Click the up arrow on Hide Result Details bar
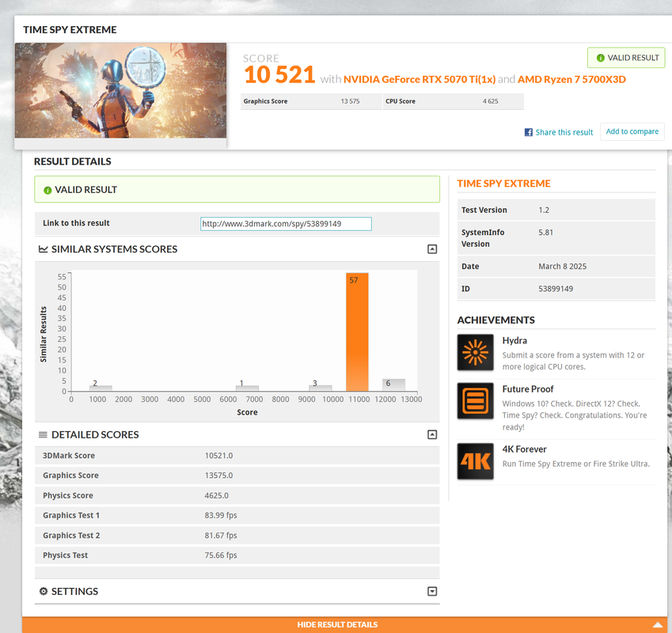This screenshot has height=633, width=672. coord(658,624)
